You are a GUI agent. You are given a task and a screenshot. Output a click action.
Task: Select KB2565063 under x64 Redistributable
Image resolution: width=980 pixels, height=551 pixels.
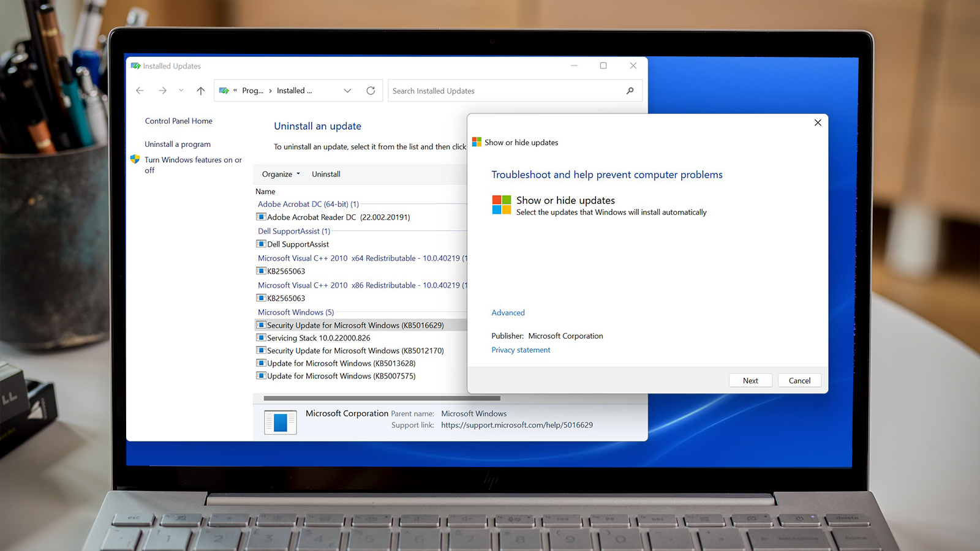[x=286, y=271]
